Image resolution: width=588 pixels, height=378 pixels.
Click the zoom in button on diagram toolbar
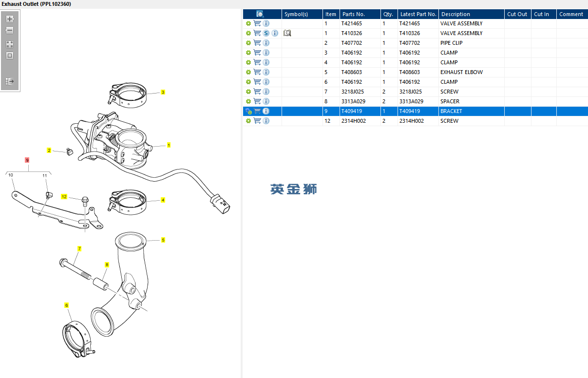(10, 19)
